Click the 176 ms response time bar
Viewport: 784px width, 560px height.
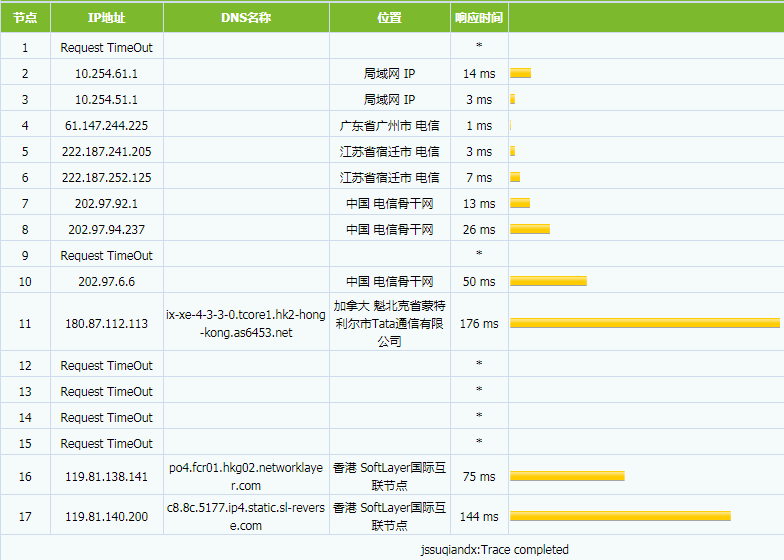(644, 323)
